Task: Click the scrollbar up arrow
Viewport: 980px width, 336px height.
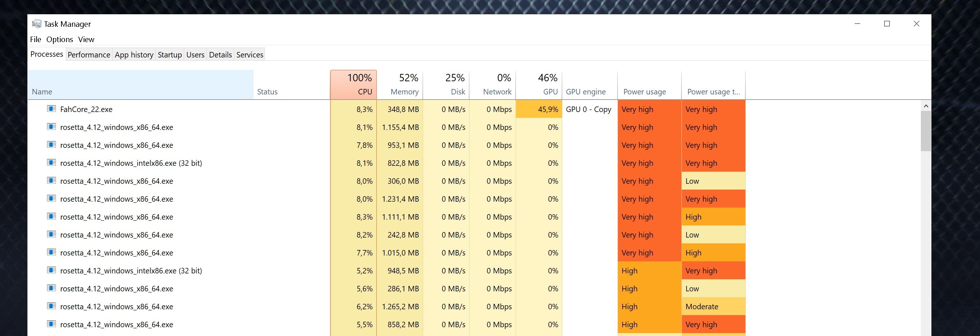Action: (926, 106)
